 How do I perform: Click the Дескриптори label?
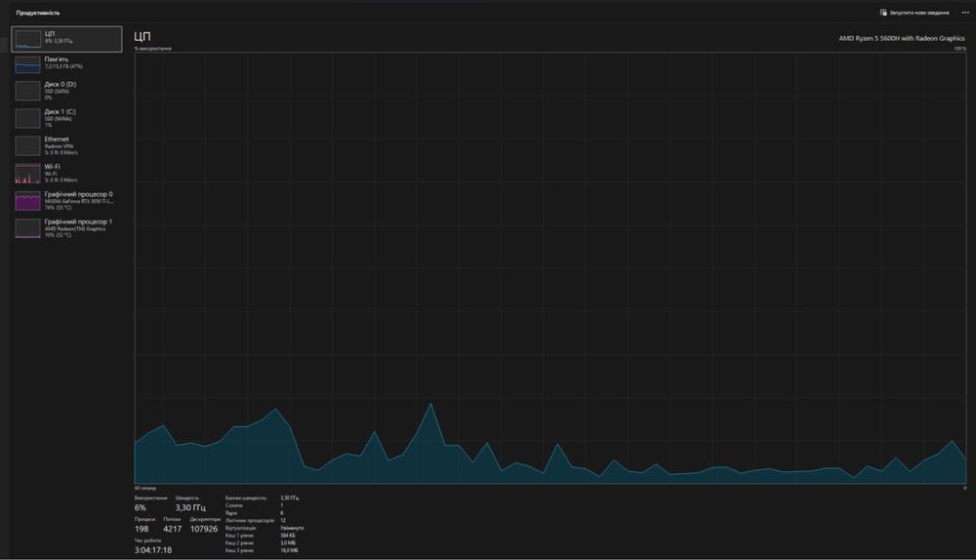(x=205, y=519)
